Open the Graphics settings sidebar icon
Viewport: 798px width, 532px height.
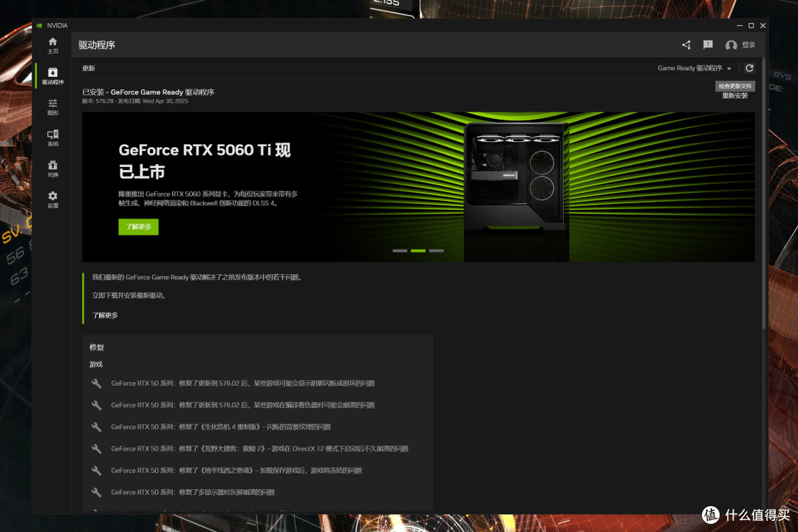coord(52,107)
